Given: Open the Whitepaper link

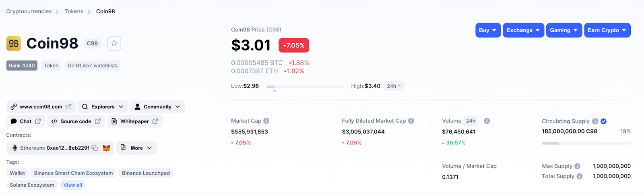Looking at the screenshot, I should pyautogui.click(x=135, y=121).
